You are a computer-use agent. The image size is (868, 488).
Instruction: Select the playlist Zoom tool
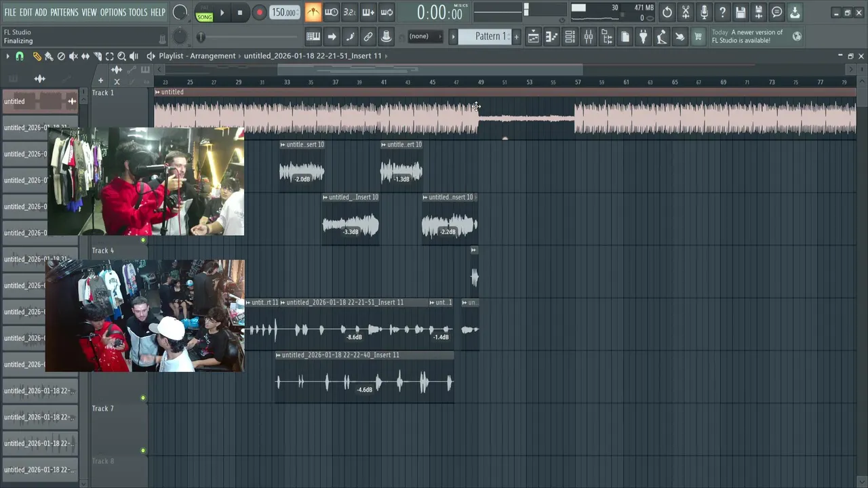[x=122, y=56]
